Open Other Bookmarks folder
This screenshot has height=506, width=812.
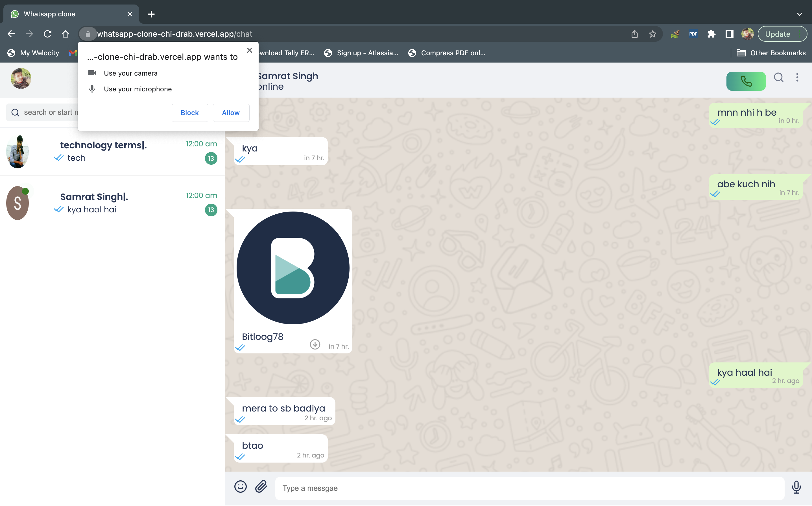(771, 53)
